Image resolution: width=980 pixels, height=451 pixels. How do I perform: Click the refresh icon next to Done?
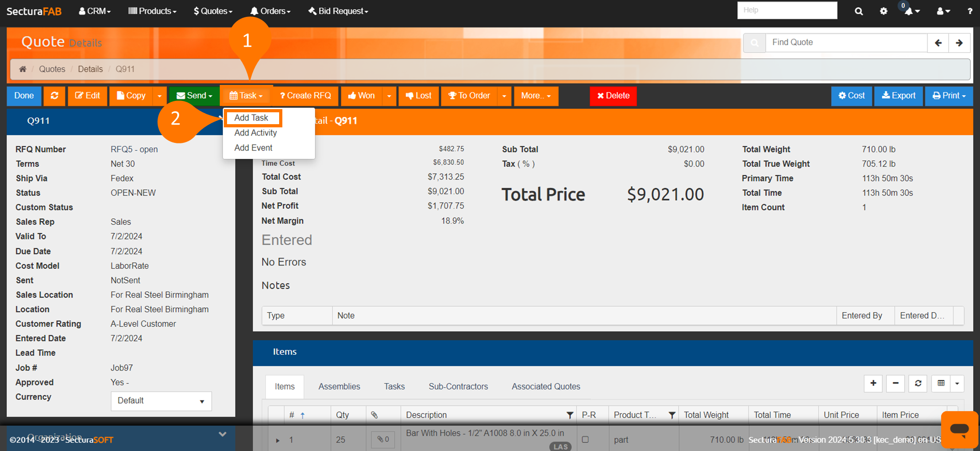[54, 96]
